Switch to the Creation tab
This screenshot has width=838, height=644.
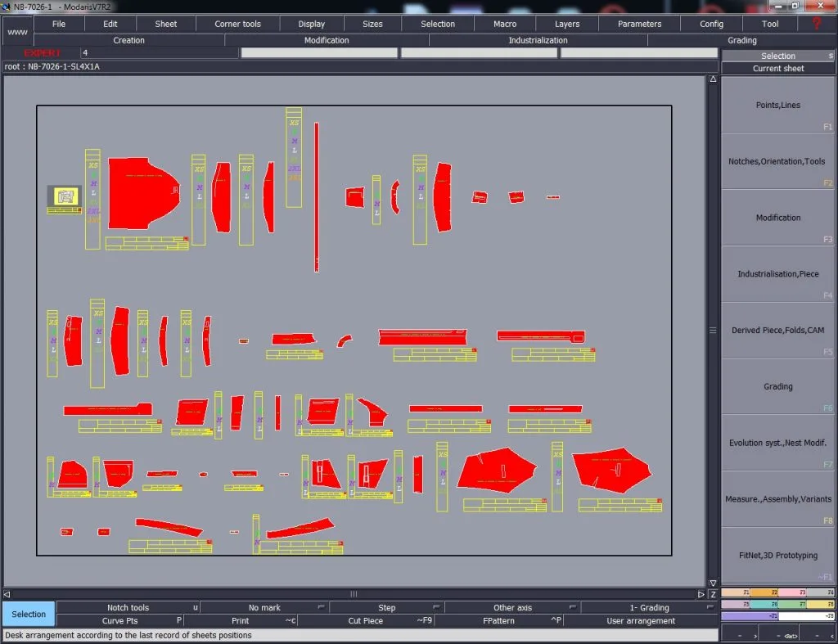[128, 40]
